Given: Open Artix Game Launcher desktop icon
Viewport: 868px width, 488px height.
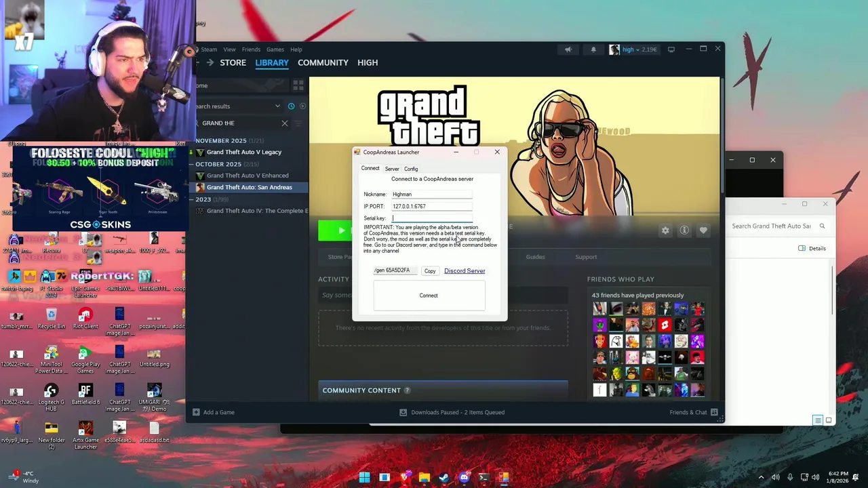Looking at the screenshot, I should click(x=85, y=436).
